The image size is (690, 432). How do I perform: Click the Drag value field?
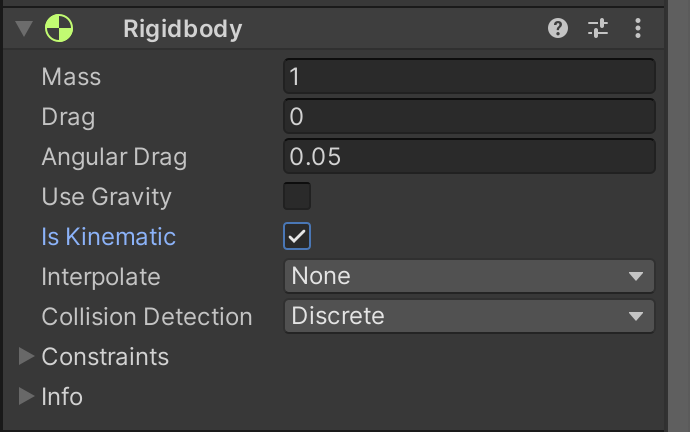pos(469,116)
